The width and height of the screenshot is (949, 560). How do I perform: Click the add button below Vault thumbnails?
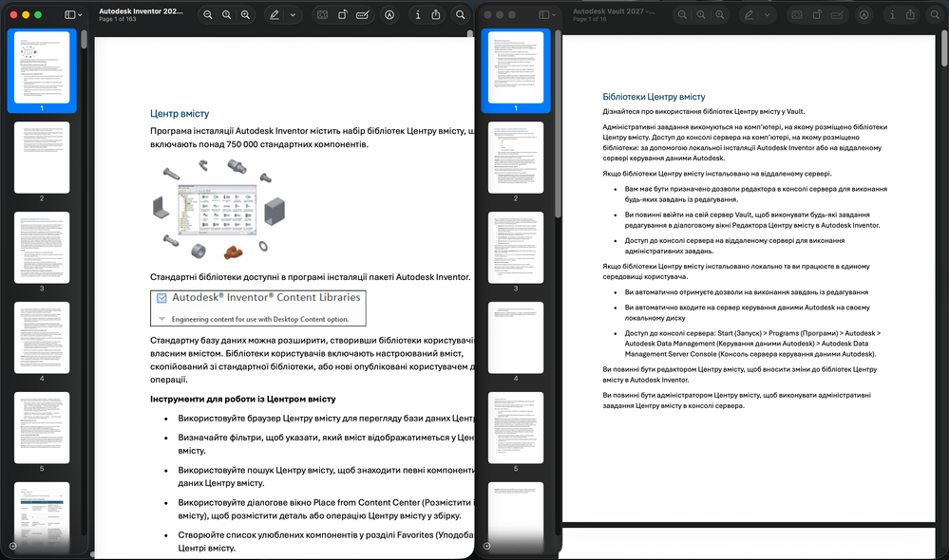click(487, 546)
